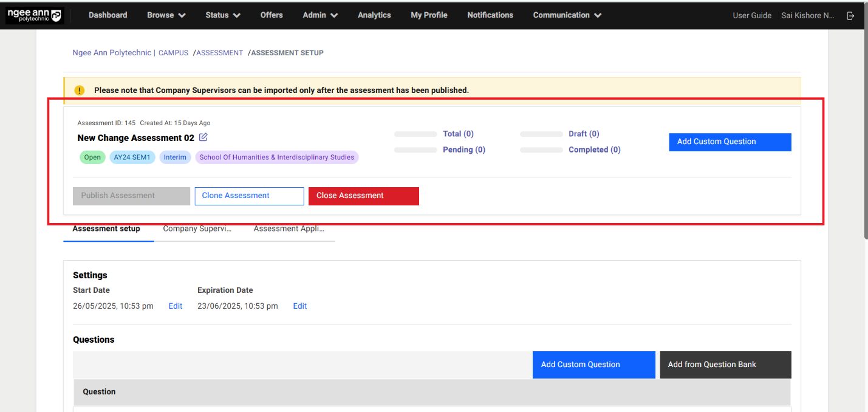This screenshot has width=868, height=412.
Task: Click the Ngee Ann Polytechnic logo
Action: click(x=35, y=15)
